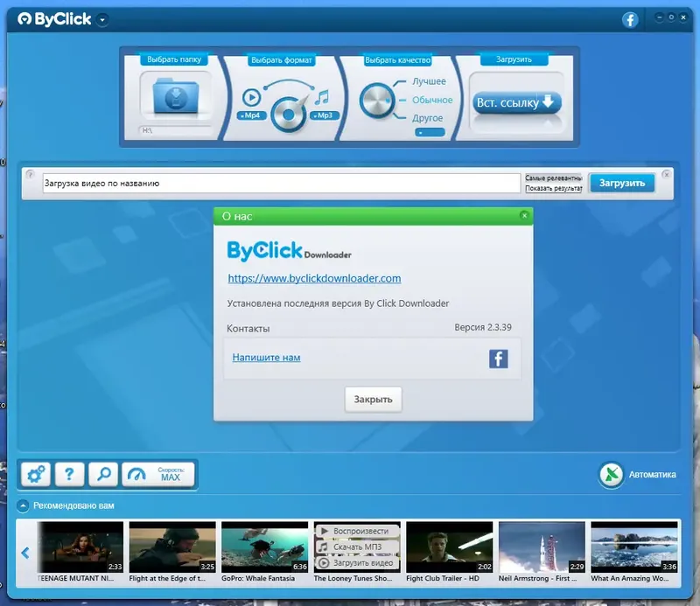
Task: Choose Скачать МП3 from the context menu
Action: pos(359,547)
